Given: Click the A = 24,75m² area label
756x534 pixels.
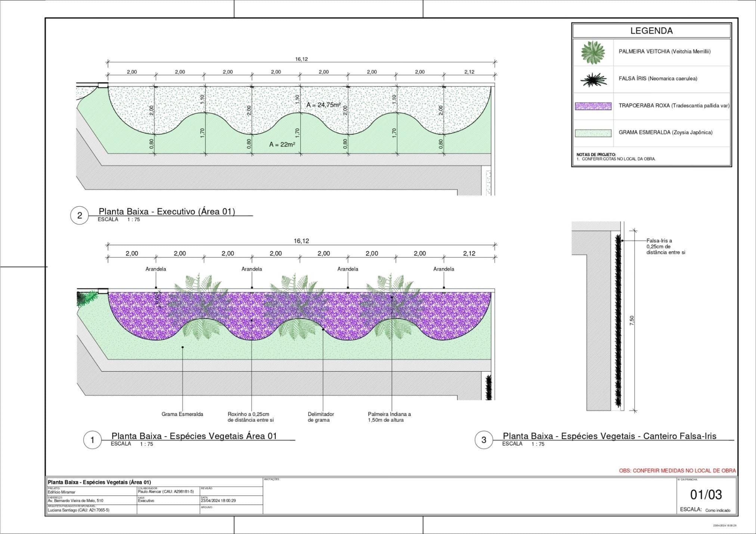Looking at the screenshot, I should (323, 105).
